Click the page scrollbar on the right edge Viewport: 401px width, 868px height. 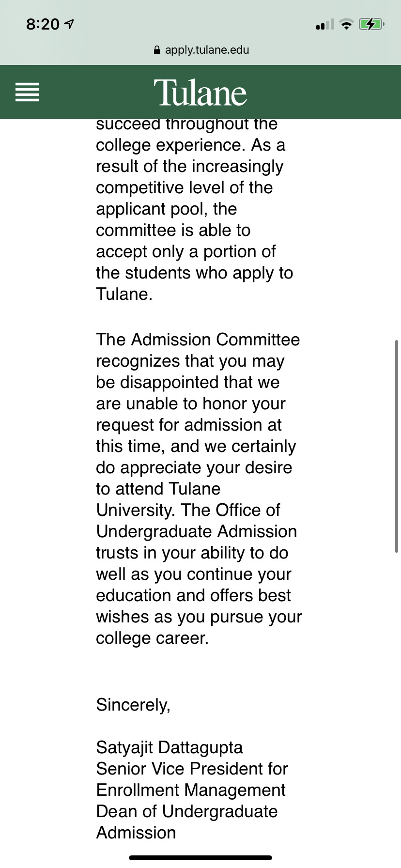coord(397,446)
